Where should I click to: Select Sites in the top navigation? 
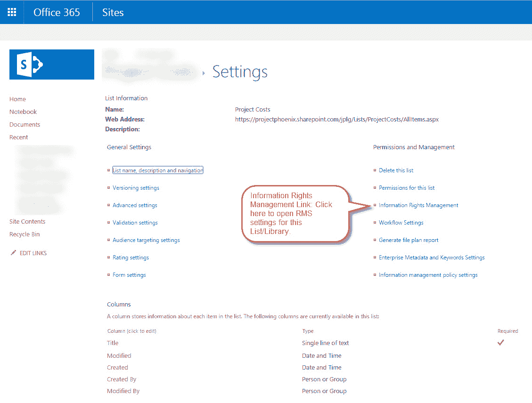(x=113, y=12)
